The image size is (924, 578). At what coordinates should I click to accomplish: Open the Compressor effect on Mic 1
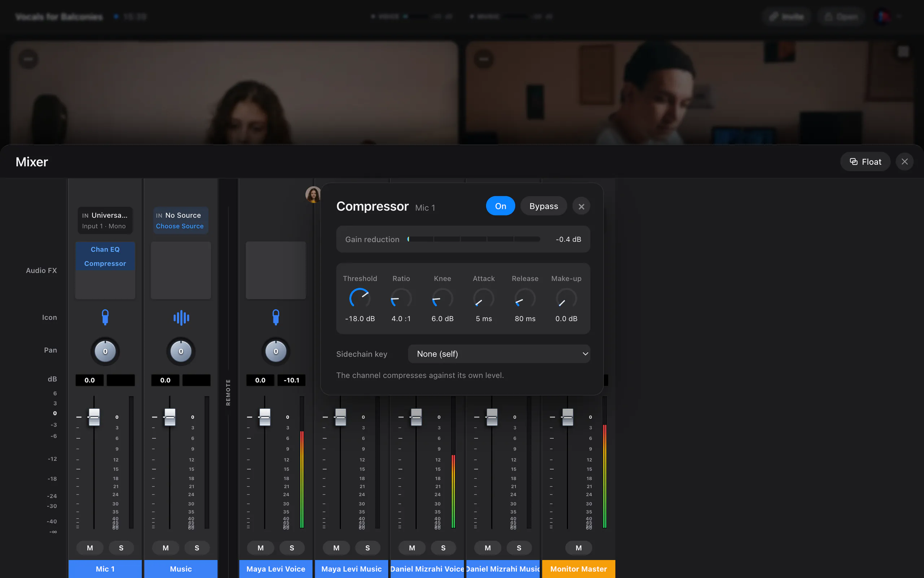tap(105, 263)
